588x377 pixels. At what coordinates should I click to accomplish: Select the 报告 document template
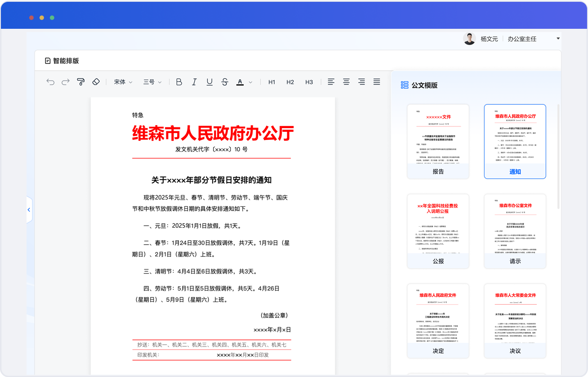[438, 141]
